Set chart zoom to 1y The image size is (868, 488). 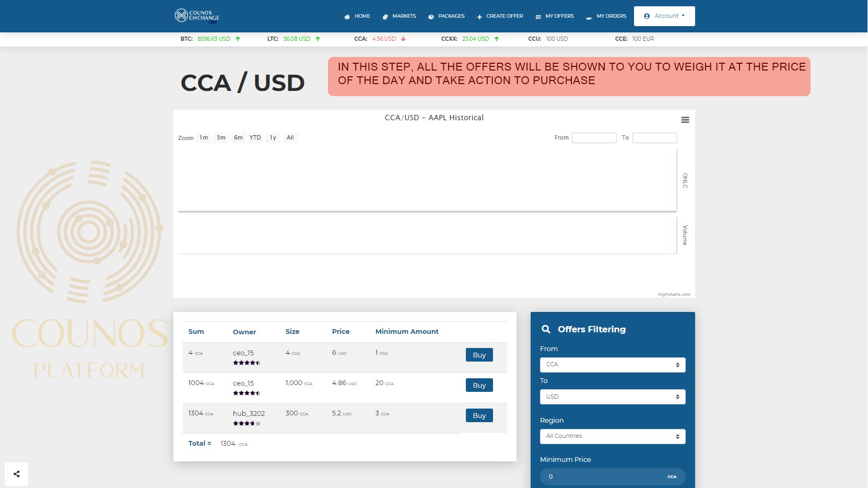point(273,138)
